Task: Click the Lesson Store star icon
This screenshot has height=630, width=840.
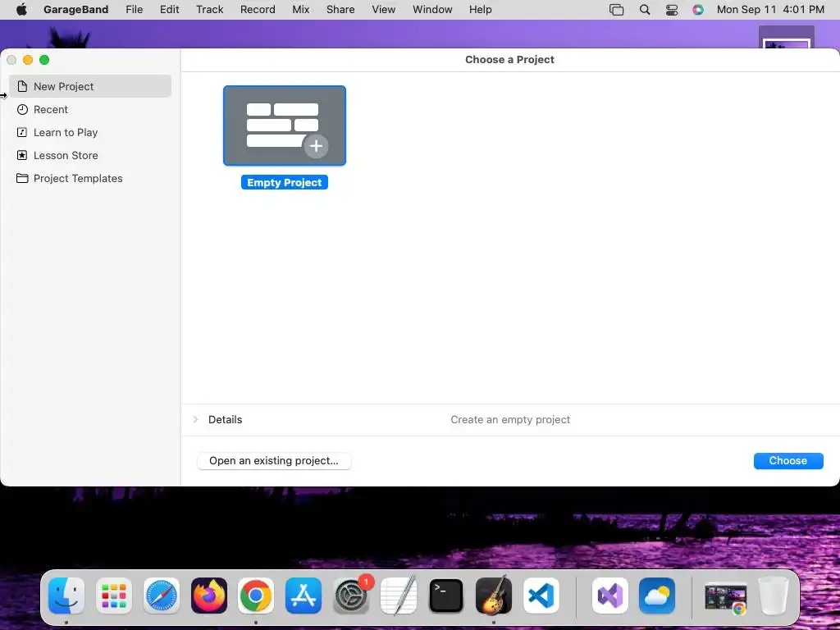Action: tap(22, 155)
